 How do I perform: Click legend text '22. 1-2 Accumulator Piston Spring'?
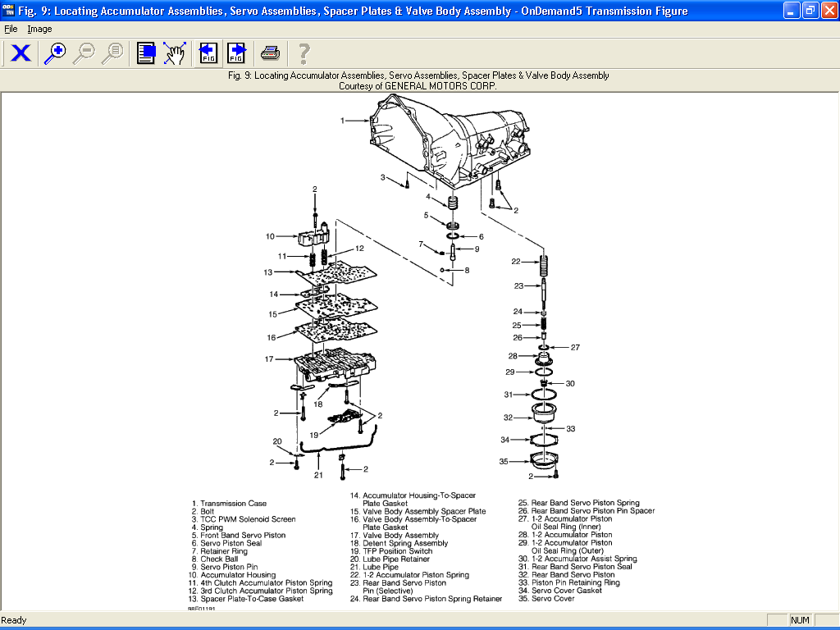410,575
